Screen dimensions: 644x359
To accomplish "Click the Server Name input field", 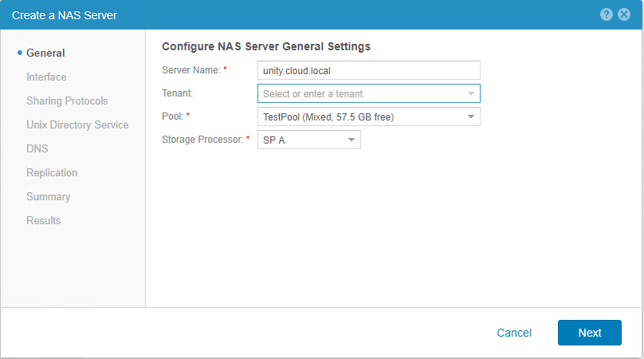I will 368,70.
